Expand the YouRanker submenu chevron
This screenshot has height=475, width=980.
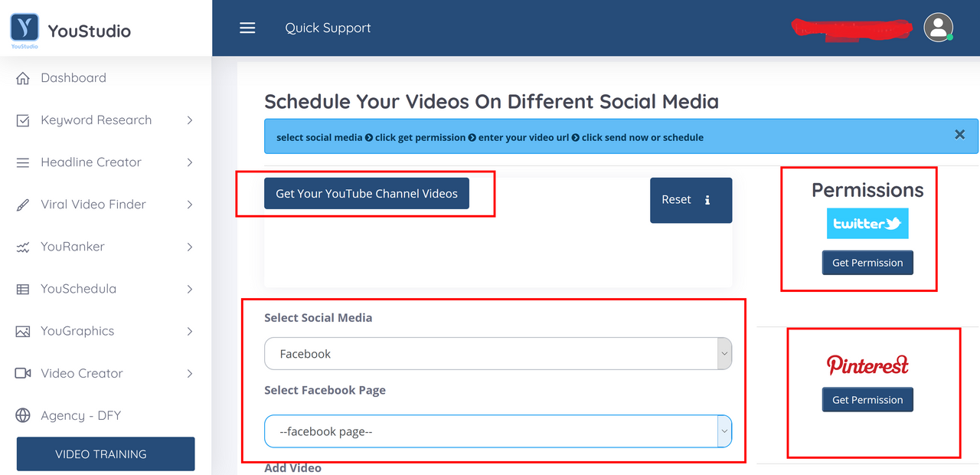click(x=190, y=247)
